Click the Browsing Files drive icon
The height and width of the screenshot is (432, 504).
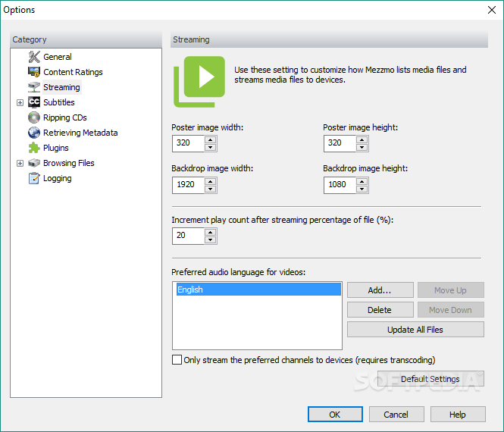pyautogui.click(x=34, y=163)
